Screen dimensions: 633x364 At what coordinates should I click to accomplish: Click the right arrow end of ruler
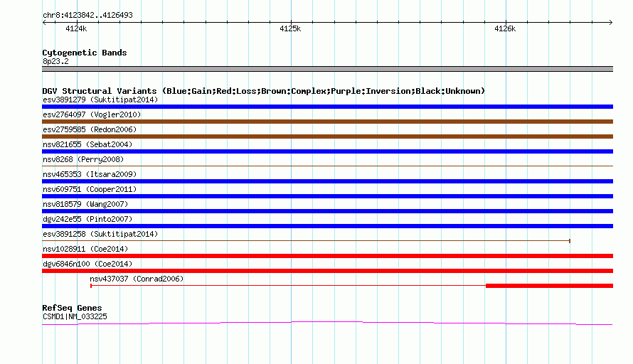(611, 22)
